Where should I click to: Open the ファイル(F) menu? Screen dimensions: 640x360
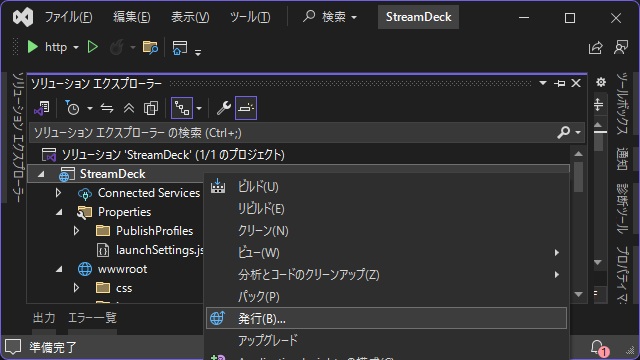coord(68,17)
